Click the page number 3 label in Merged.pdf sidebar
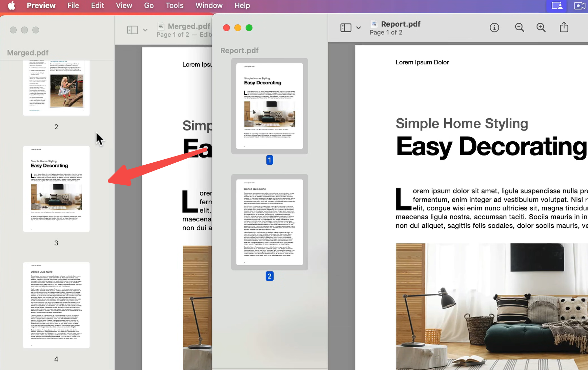Screen dimensions: 588x370 tap(56, 243)
